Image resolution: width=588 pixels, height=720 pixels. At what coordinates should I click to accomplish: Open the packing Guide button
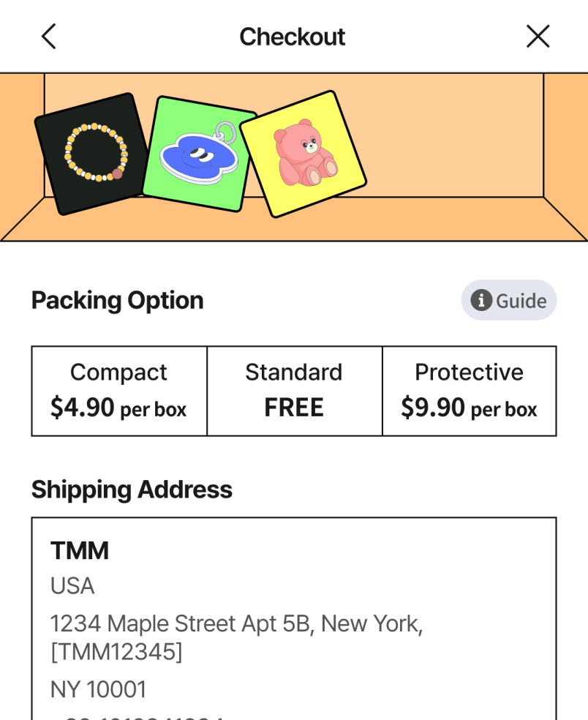coord(509,300)
